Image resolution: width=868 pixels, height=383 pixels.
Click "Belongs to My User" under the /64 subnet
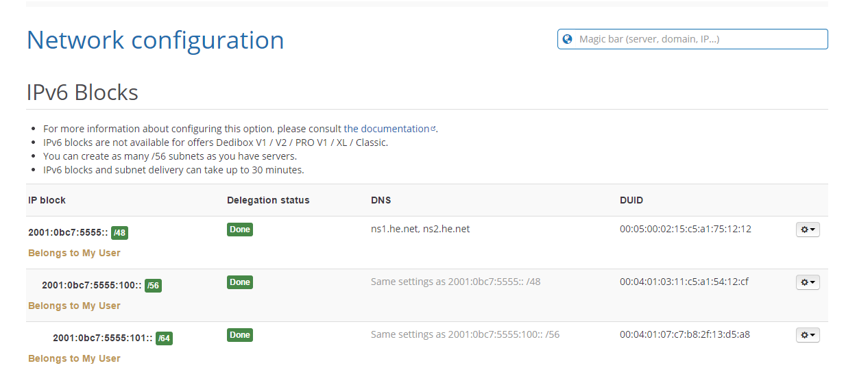pos(74,358)
